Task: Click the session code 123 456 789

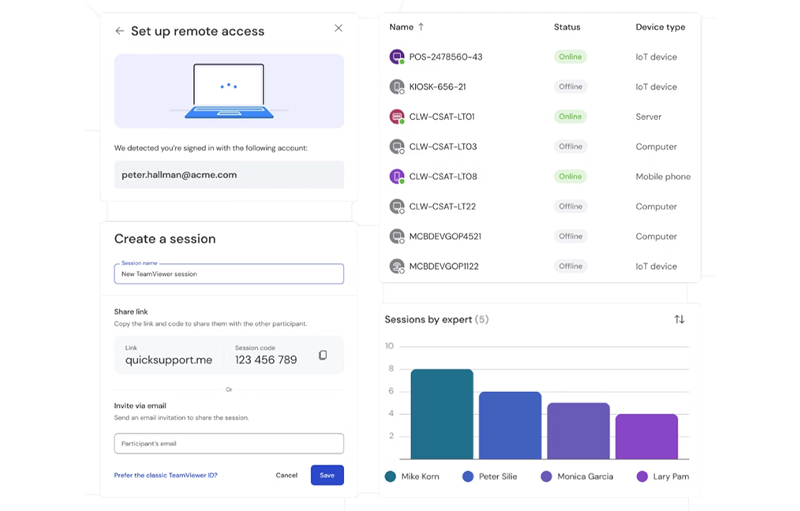Action: point(266,360)
